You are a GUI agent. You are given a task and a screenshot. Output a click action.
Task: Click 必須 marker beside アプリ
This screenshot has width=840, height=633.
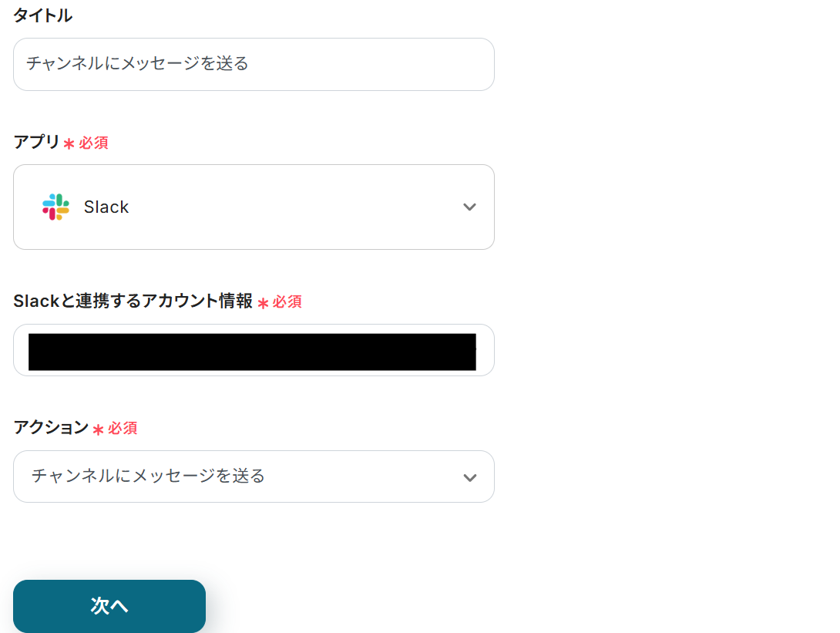tap(93, 143)
